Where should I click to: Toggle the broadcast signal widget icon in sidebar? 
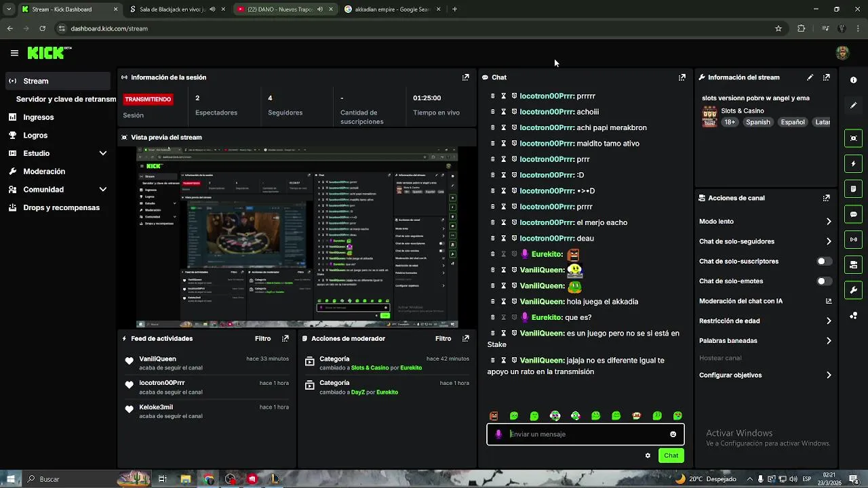(x=853, y=239)
